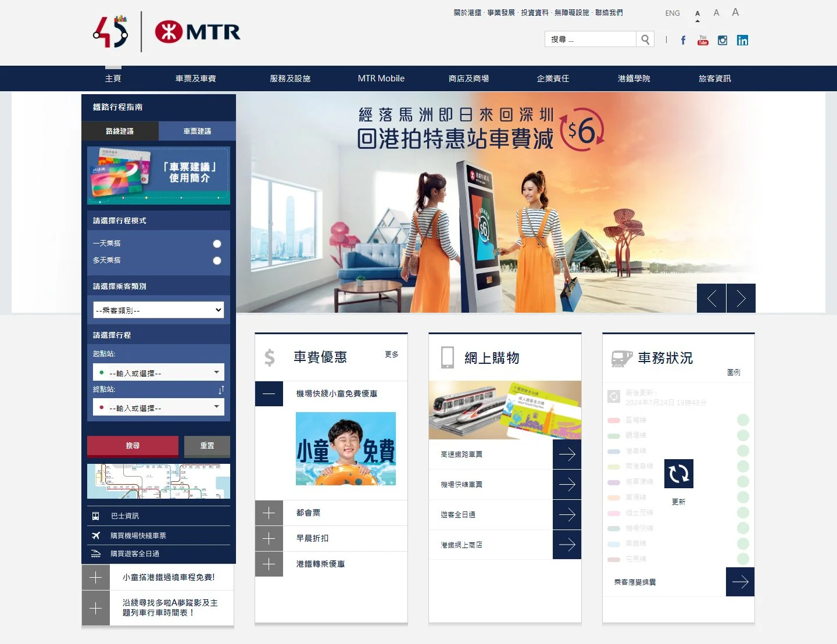
Task: Show previous banner slide arrow
Action: pos(711,298)
